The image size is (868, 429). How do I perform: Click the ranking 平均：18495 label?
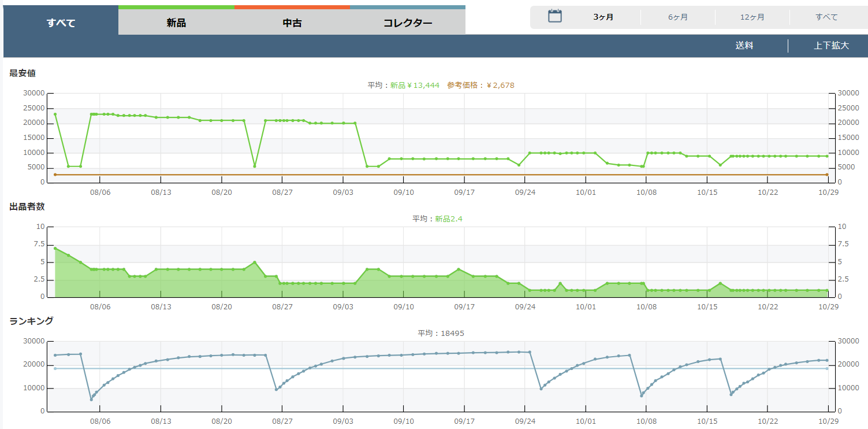coord(441,333)
